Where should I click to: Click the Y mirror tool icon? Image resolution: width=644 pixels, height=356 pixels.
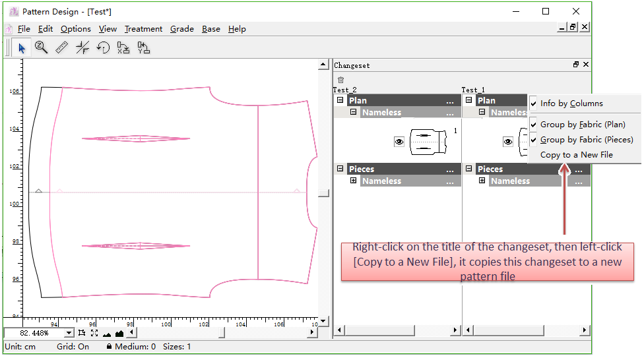point(144,47)
